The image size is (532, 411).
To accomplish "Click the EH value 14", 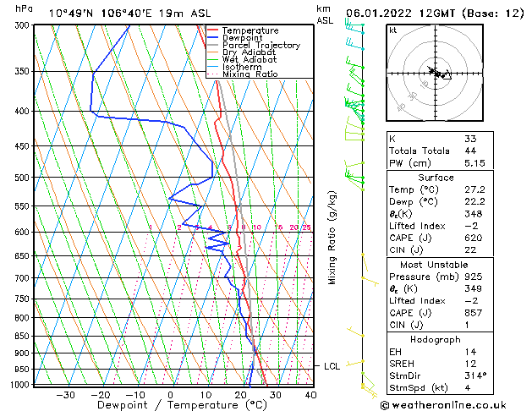I will (x=470, y=352).
